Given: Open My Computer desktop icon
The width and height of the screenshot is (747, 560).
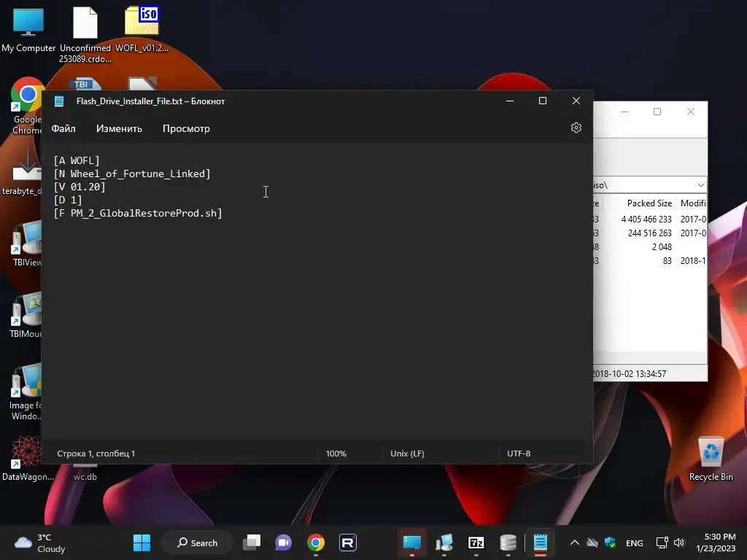Looking at the screenshot, I should tap(28, 29).
